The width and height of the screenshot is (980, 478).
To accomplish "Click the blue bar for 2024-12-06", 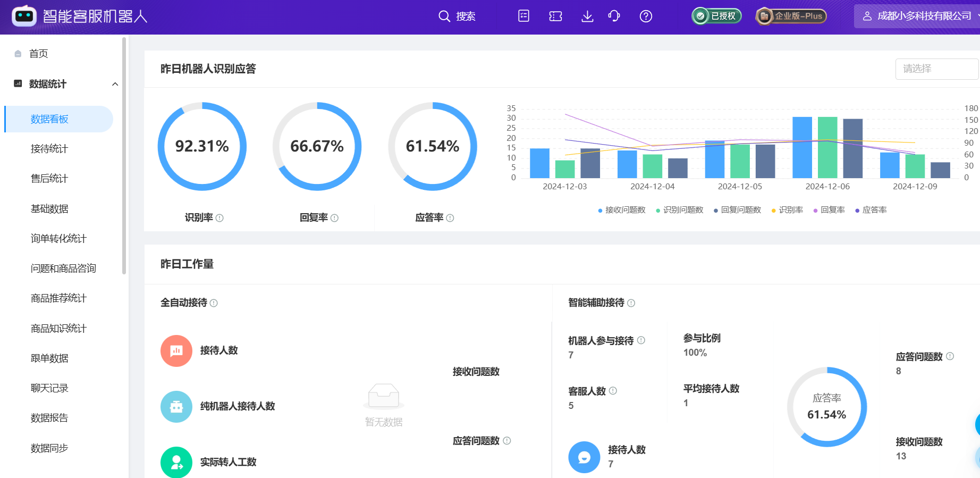I will (802, 147).
